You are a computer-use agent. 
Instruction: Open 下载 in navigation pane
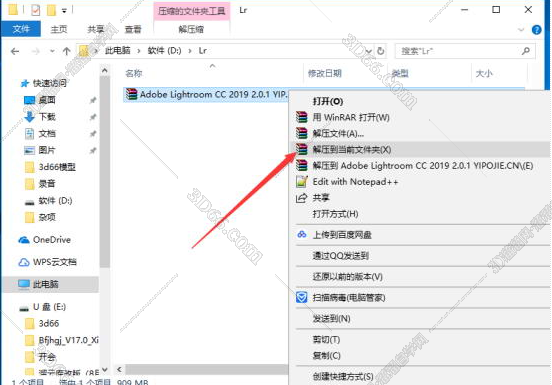click(x=47, y=116)
